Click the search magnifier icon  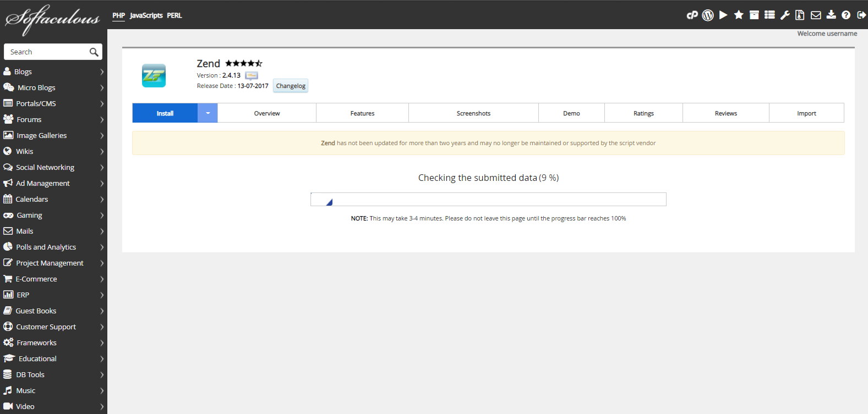(x=94, y=52)
